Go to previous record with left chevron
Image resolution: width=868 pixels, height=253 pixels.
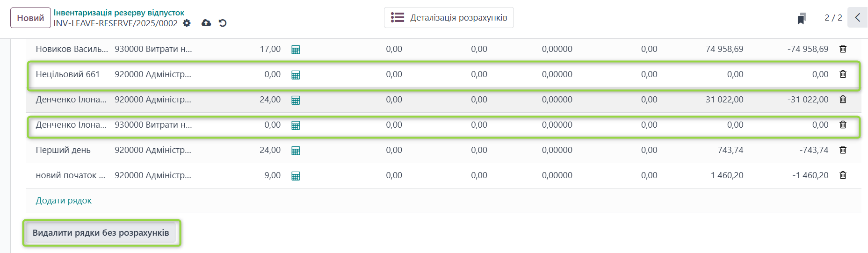tap(857, 18)
